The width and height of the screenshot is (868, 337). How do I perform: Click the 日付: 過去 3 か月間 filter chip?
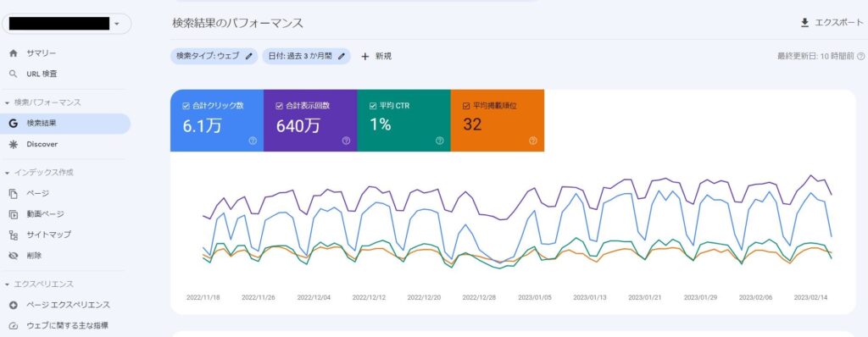tap(307, 56)
